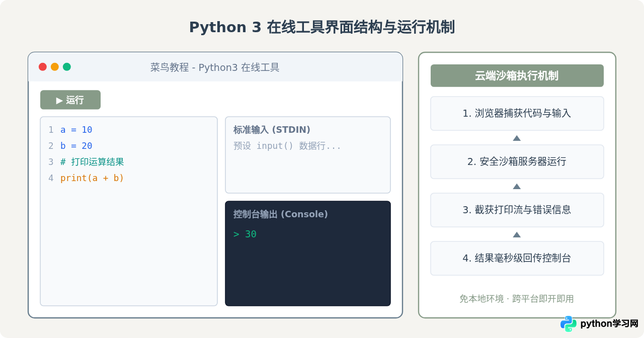Click the 标准输入 (STDIN) label
This screenshot has height=338, width=644.
pos(272,130)
